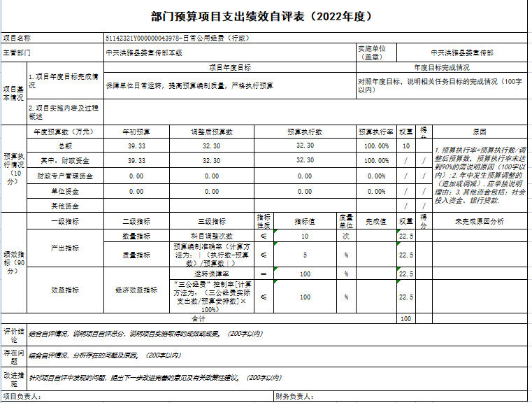Click the 年度目标完成情况 header cell
Screen dimensions: 532x403
(442, 67)
